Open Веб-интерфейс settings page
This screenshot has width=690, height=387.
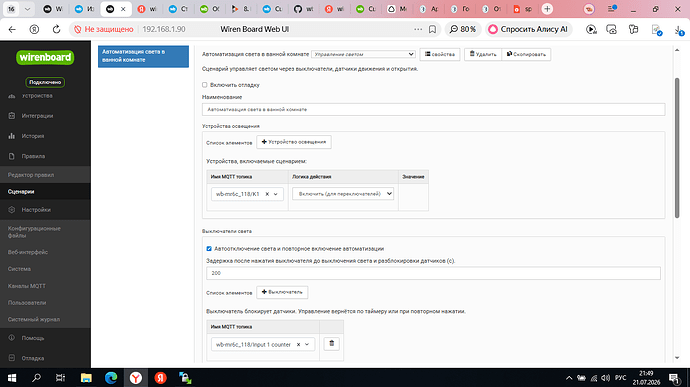click(x=28, y=252)
